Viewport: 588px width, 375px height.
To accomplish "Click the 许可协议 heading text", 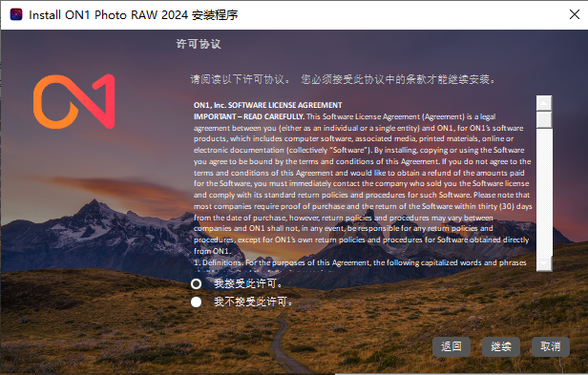I will [199, 44].
